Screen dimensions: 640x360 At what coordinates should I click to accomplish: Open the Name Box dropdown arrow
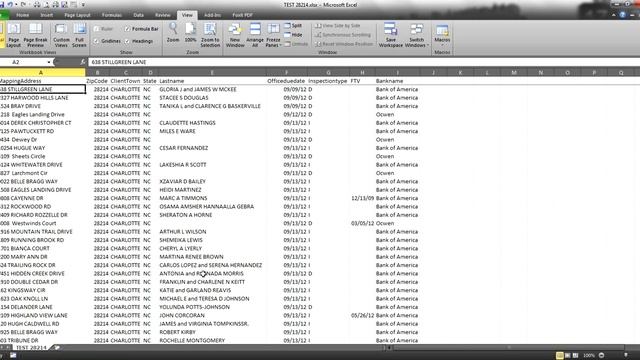(x=49, y=62)
